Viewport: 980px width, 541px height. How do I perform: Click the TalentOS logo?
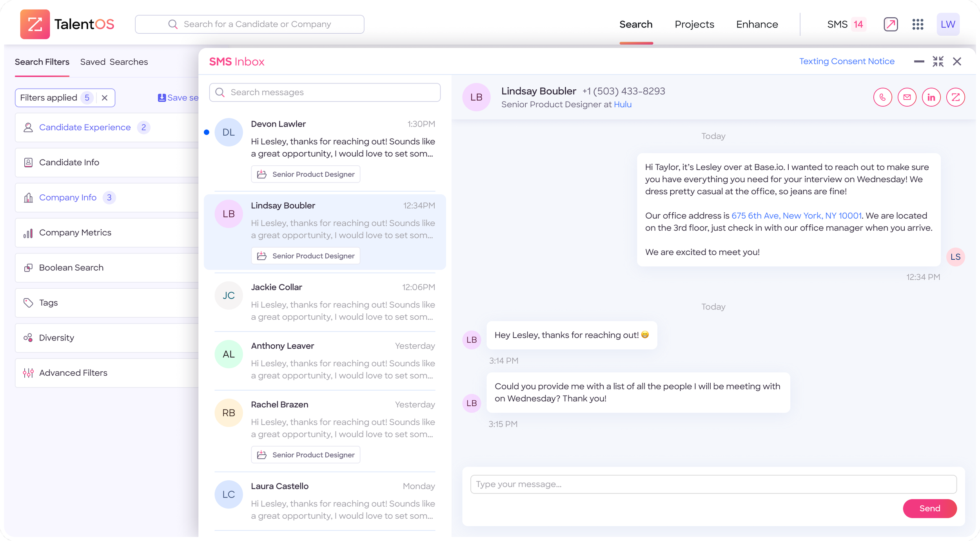tap(67, 24)
